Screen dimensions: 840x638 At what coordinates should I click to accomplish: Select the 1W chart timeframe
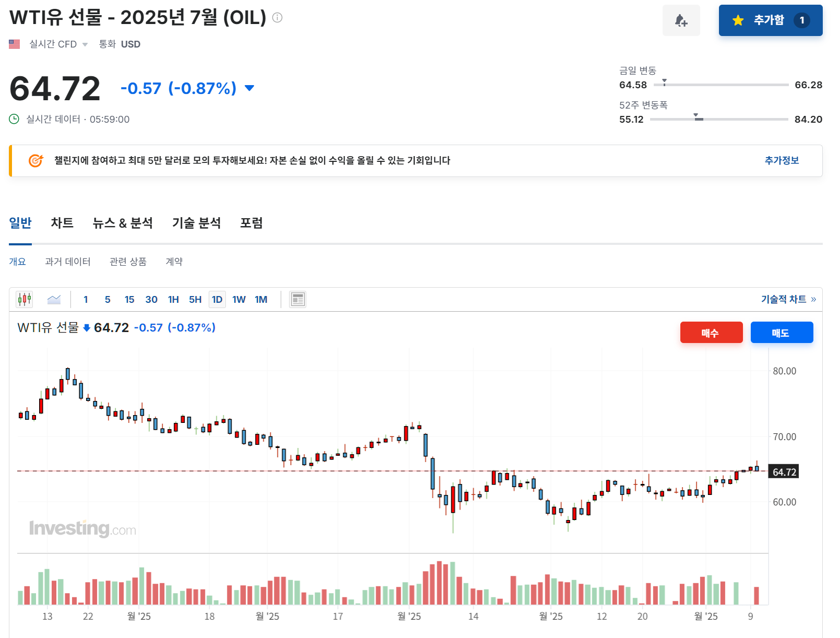[x=239, y=299]
